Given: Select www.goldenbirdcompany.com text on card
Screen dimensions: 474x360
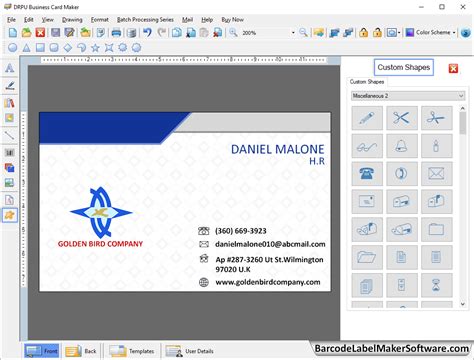Looking at the screenshot, I should coord(268,282).
